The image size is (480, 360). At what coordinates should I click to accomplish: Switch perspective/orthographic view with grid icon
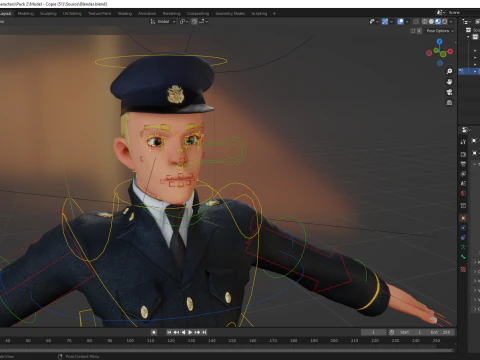coord(449,102)
